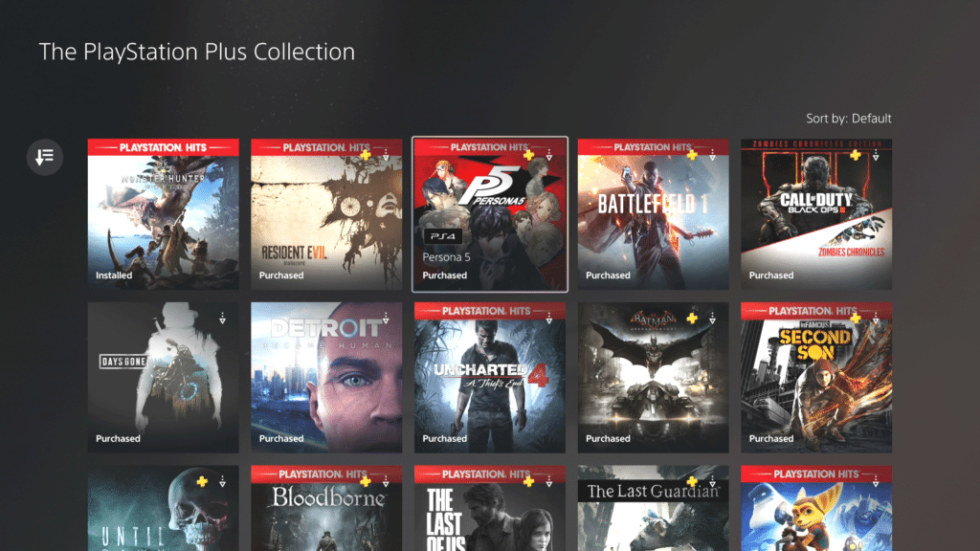
Task: Click PS Plus badge on Last Guardian tile
Action: click(692, 482)
